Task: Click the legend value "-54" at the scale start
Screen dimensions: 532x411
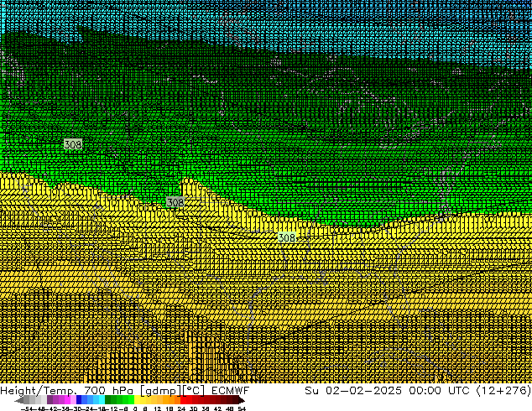Action: coord(27,409)
